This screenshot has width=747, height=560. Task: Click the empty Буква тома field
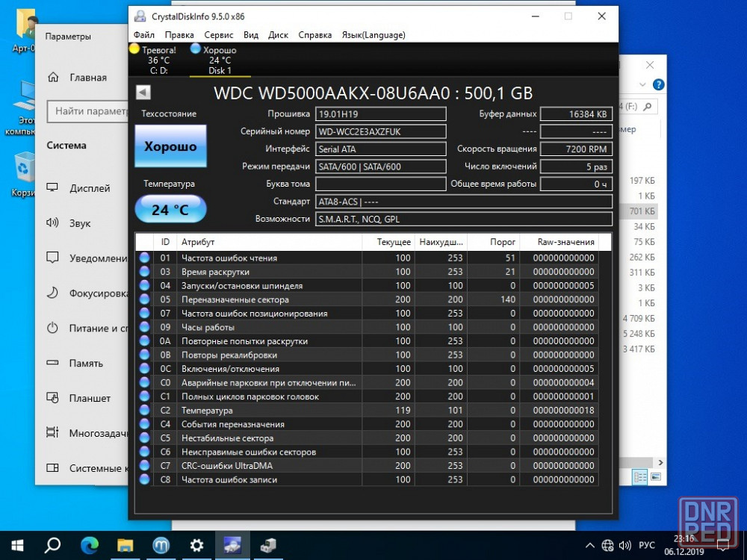pos(381,184)
